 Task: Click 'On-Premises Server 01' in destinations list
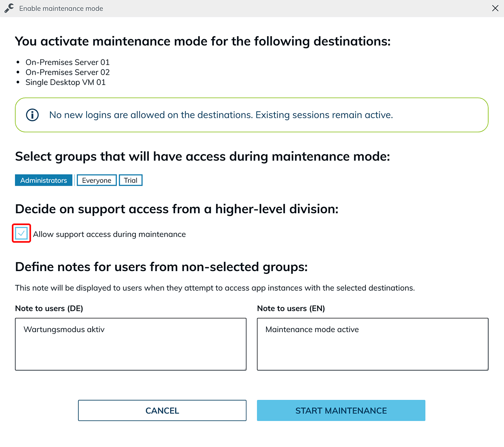pyautogui.click(x=67, y=62)
